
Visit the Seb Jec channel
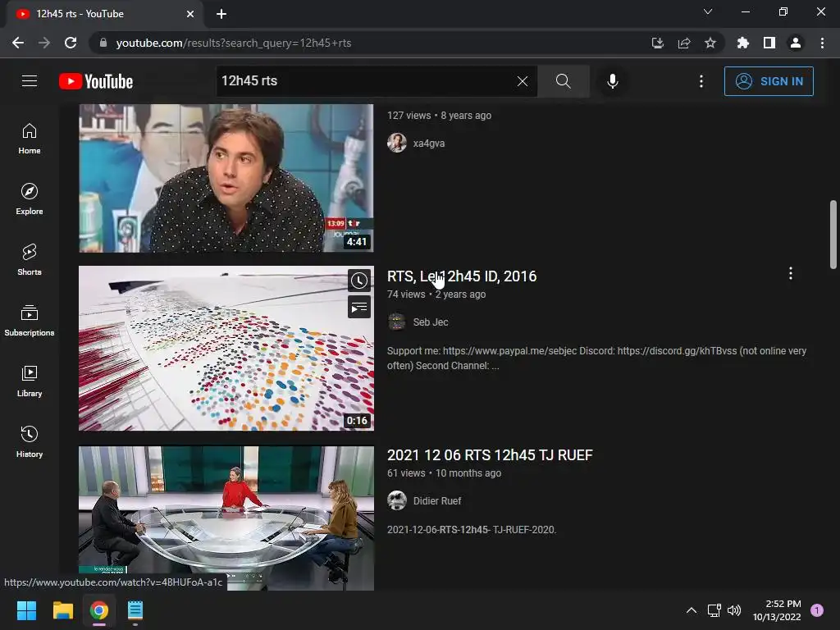click(430, 322)
